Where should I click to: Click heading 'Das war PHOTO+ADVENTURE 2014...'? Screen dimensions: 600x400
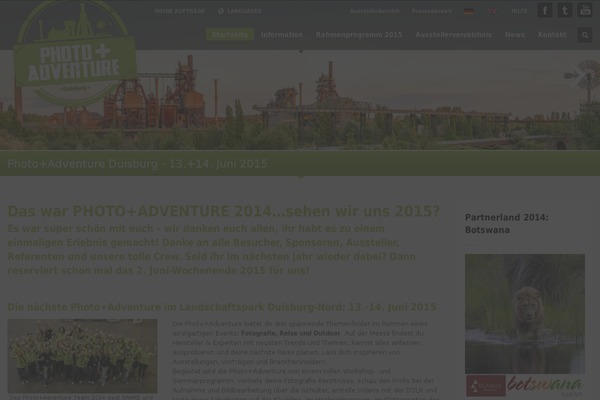pos(224,211)
